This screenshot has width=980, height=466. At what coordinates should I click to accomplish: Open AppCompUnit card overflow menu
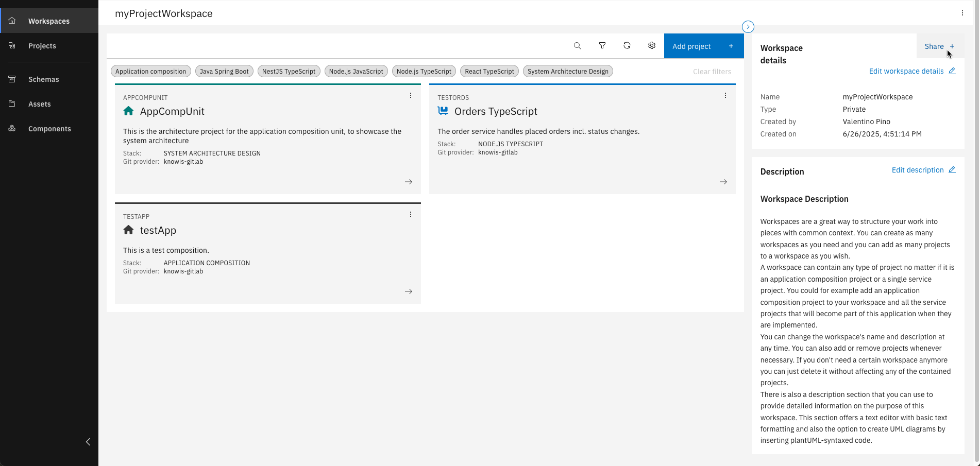[410, 95]
